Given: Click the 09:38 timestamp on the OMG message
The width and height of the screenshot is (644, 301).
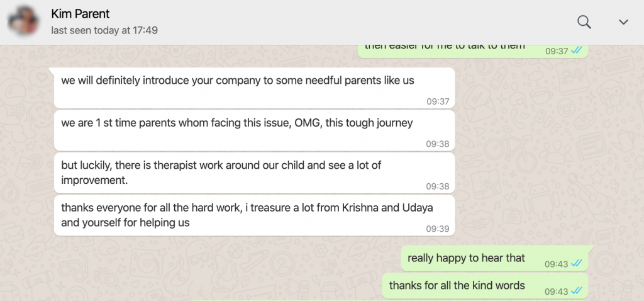Looking at the screenshot, I should (x=437, y=144).
